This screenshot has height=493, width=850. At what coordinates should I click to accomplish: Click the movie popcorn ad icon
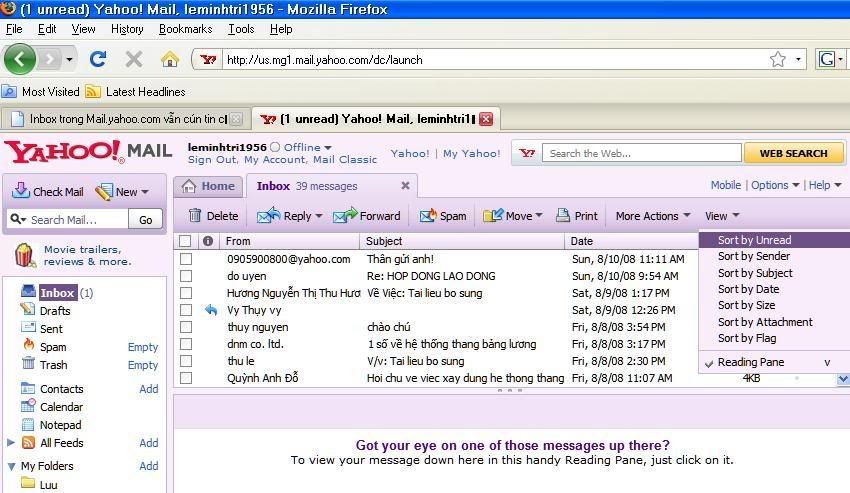click(24, 255)
